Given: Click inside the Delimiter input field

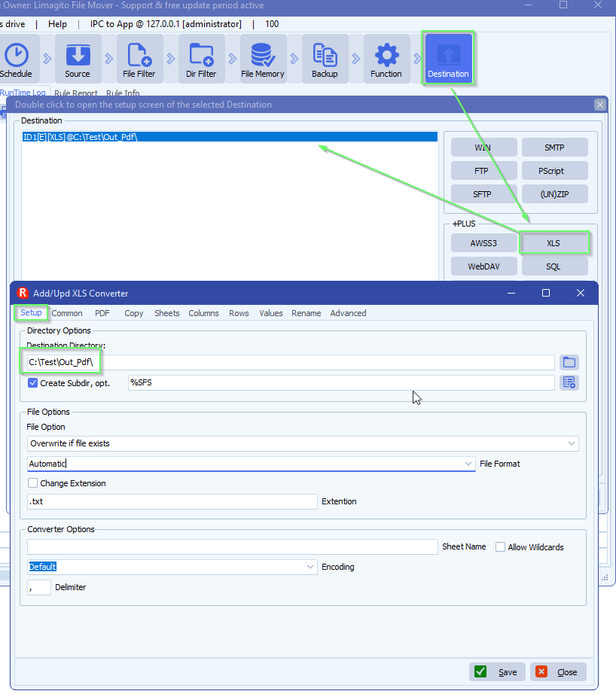Looking at the screenshot, I should tap(38, 586).
